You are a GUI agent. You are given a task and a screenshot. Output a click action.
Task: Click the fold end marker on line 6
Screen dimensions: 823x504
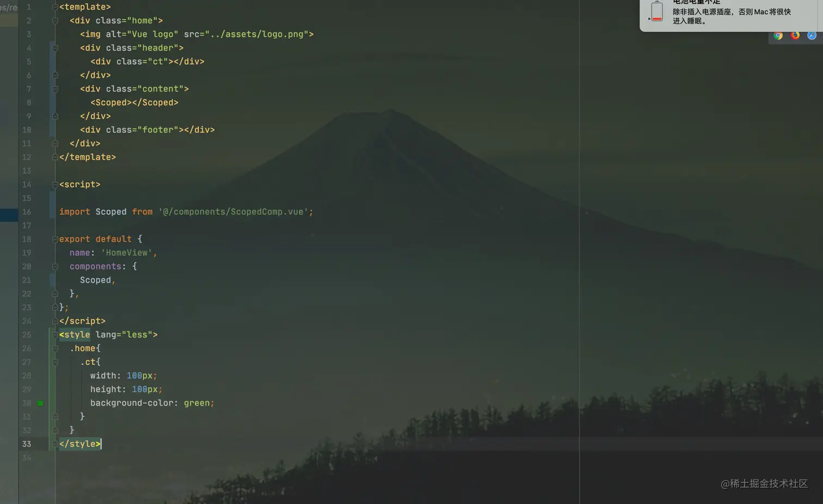[x=55, y=75]
